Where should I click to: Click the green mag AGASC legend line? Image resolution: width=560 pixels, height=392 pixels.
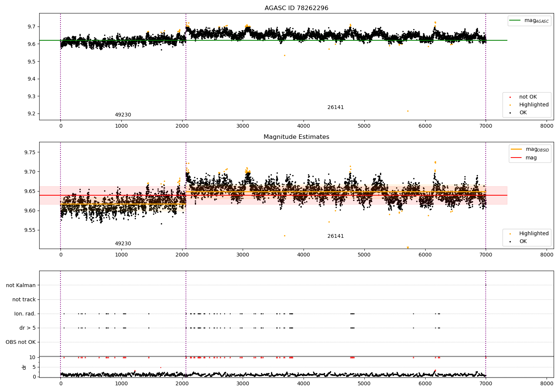click(516, 21)
